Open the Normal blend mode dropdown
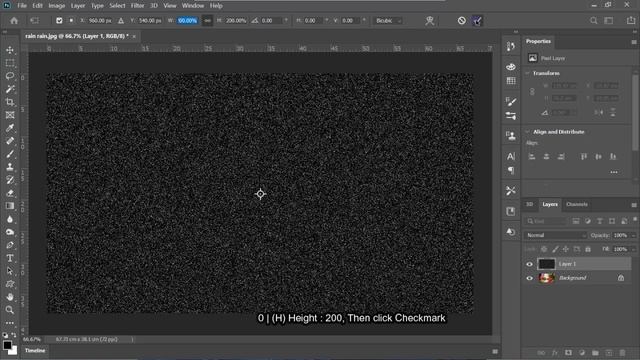This screenshot has height=360, width=640. (x=556, y=235)
